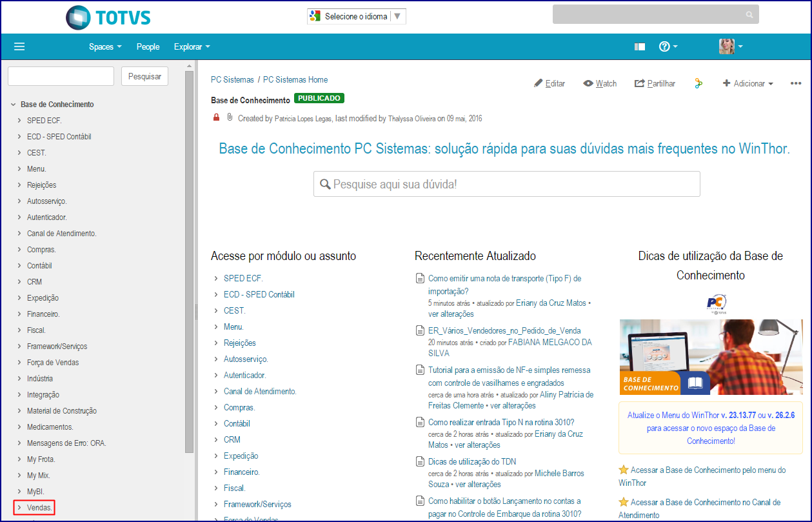Open Indústria in sidebar tree
Image resolution: width=812 pixels, height=522 pixels.
point(40,379)
